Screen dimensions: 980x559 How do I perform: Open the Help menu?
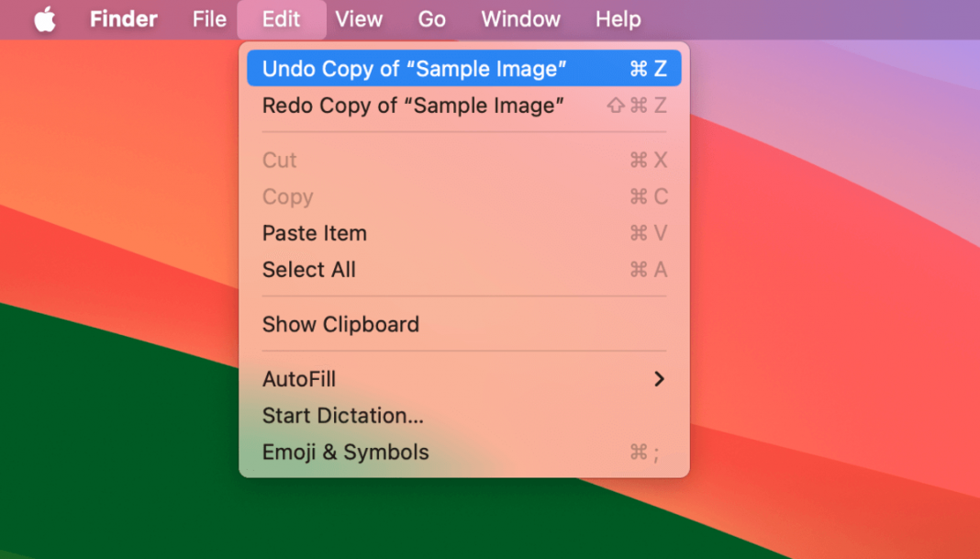[x=618, y=19]
